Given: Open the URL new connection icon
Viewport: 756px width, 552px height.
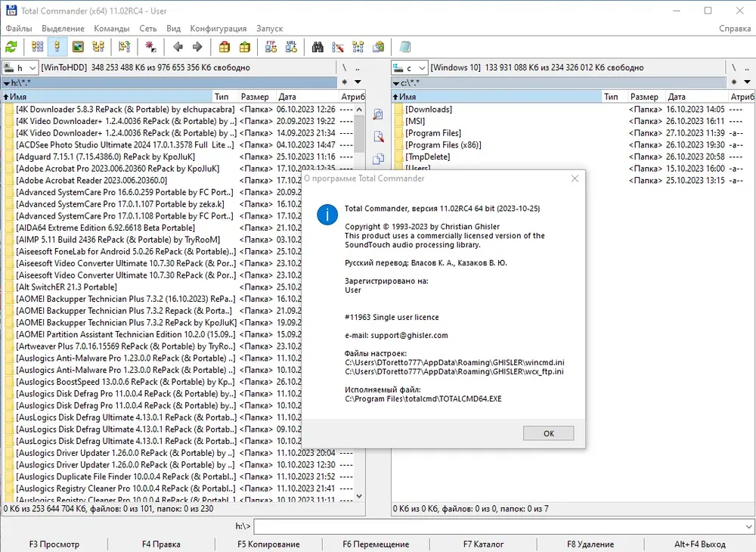Looking at the screenshot, I should coord(291,47).
